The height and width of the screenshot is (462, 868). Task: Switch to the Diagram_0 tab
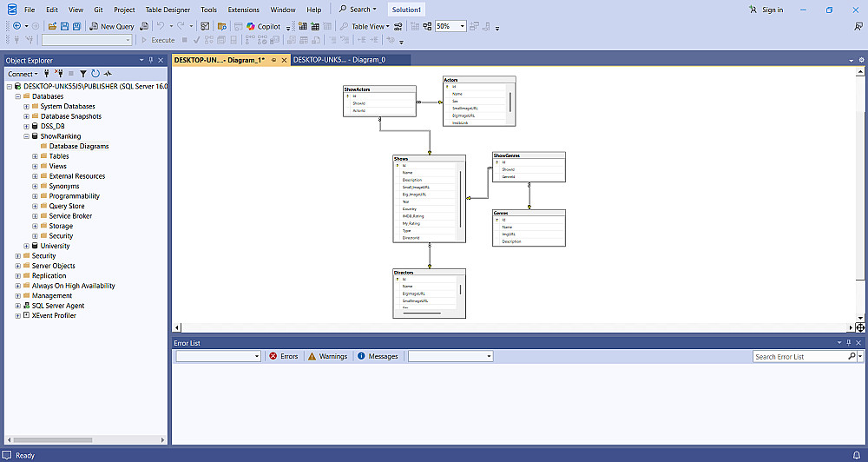click(x=339, y=60)
